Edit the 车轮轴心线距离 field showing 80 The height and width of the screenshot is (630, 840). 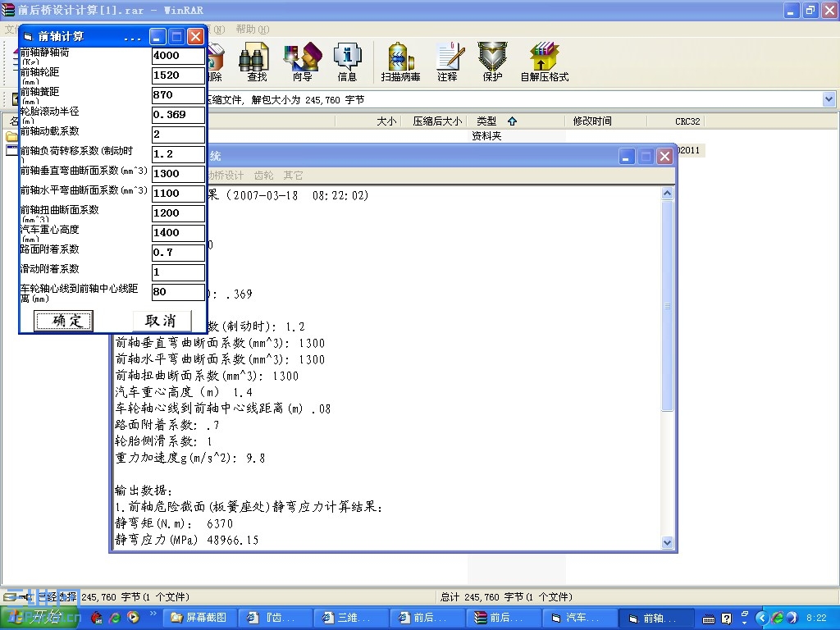[x=178, y=291]
